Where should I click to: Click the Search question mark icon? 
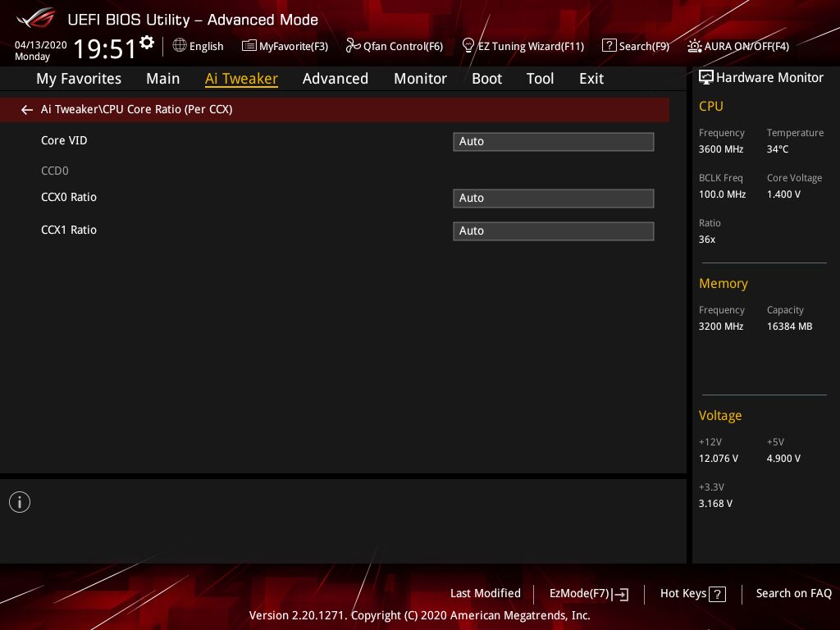(x=609, y=46)
